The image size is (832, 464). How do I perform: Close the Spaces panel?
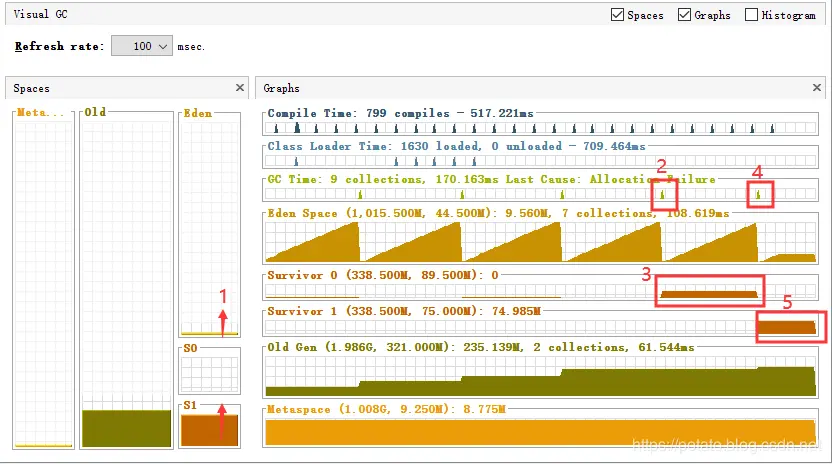tap(240, 88)
